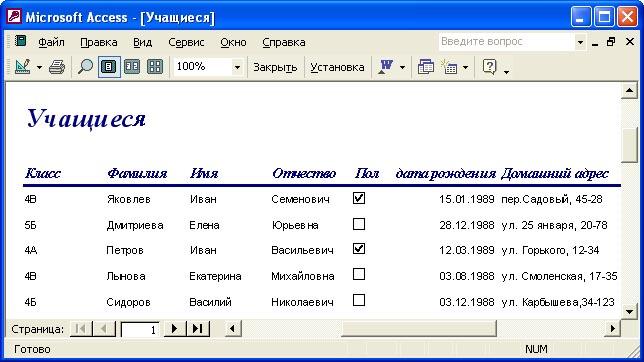Expand the Введите вопрос dropdown arrow

click(580, 42)
